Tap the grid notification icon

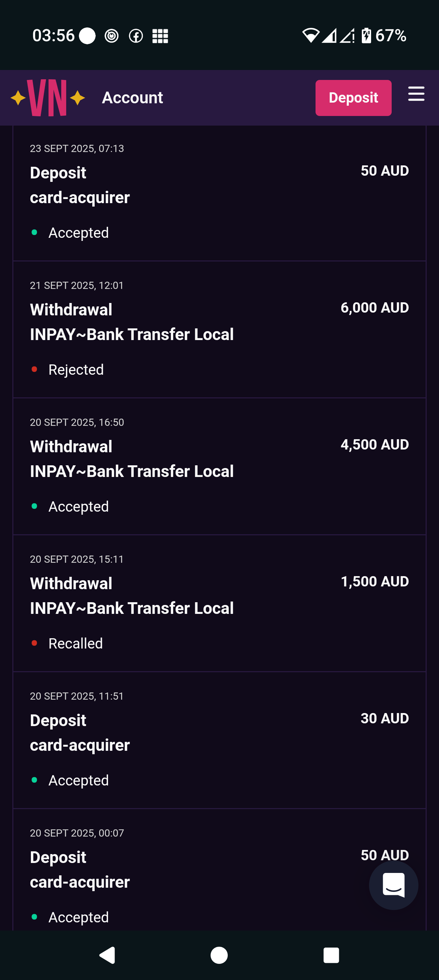160,36
